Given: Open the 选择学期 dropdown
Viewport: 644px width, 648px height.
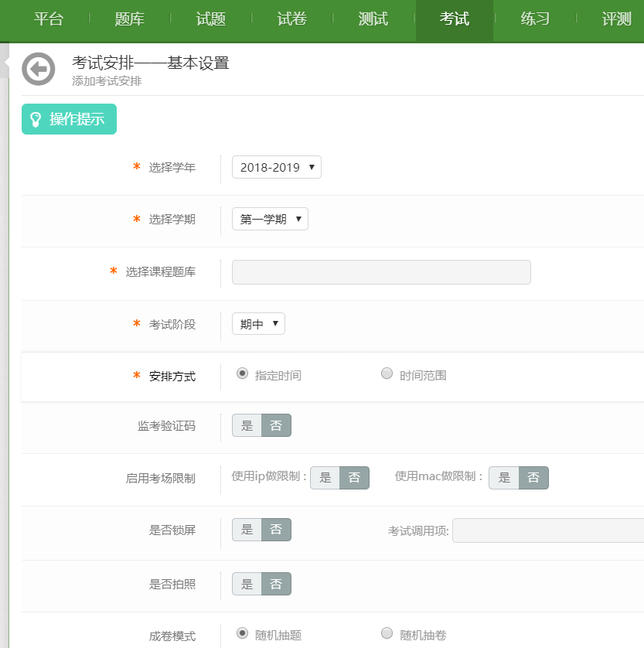Looking at the screenshot, I should coord(270,219).
